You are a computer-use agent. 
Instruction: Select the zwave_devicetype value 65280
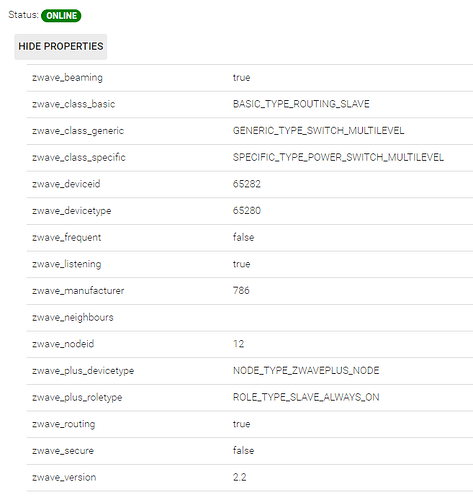pyautogui.click(x=247, y=211)
